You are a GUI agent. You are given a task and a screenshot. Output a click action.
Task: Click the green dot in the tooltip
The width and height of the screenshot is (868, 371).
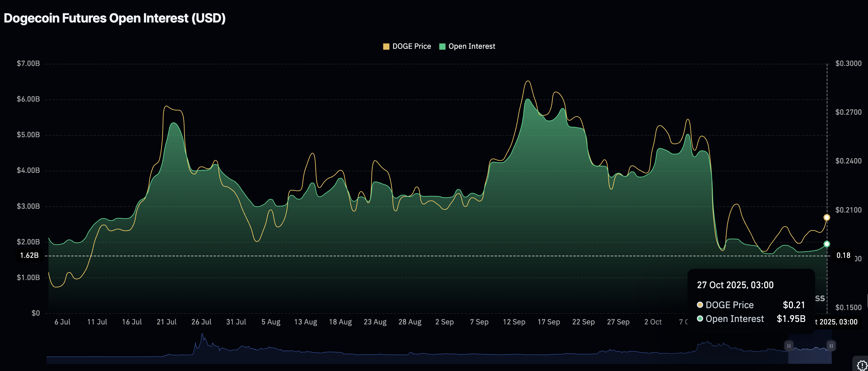click(700, 319)
